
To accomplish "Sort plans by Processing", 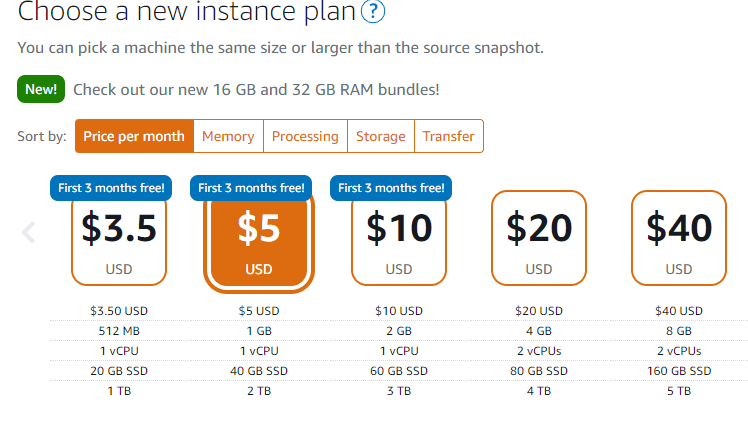I will pos(305,137).
